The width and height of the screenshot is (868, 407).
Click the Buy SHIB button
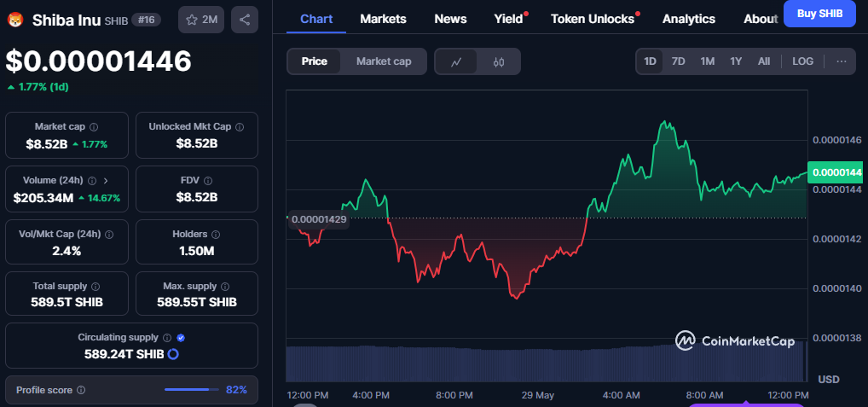pos(819,14)
